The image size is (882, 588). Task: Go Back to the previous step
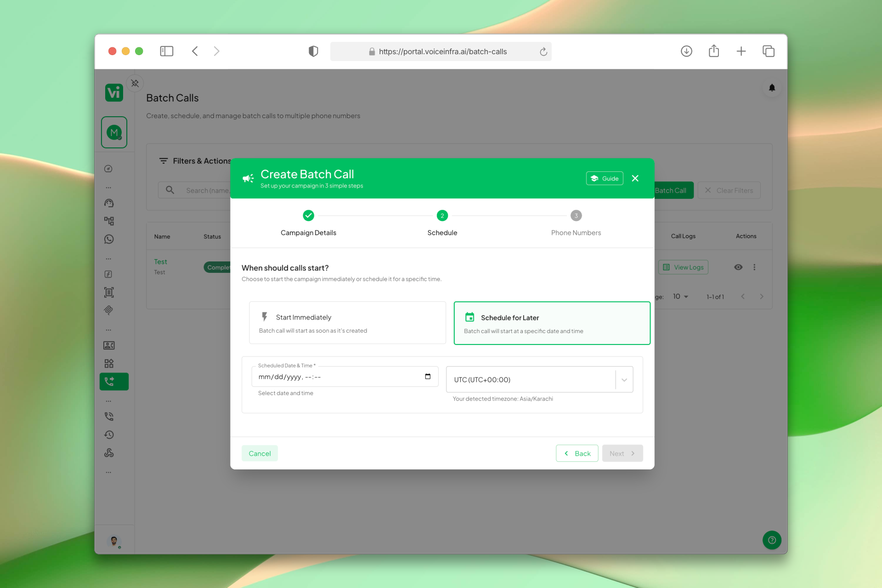coord(577,453)
